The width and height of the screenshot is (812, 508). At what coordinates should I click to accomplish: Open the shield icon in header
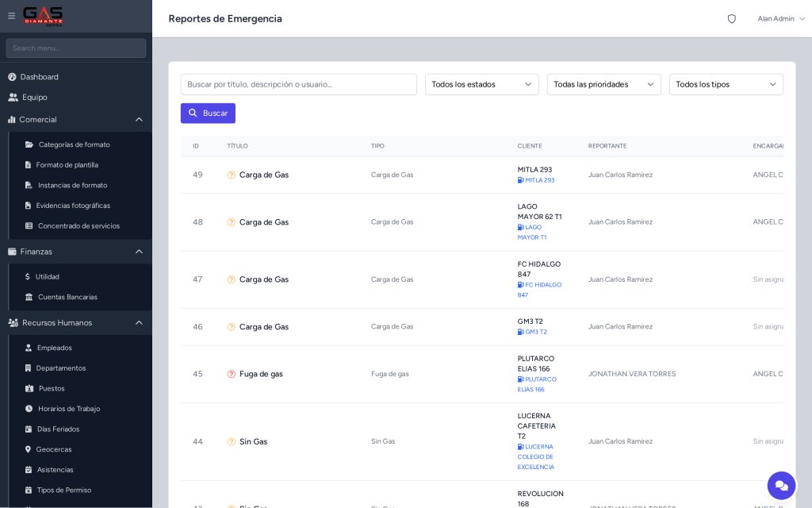point(731,19)
